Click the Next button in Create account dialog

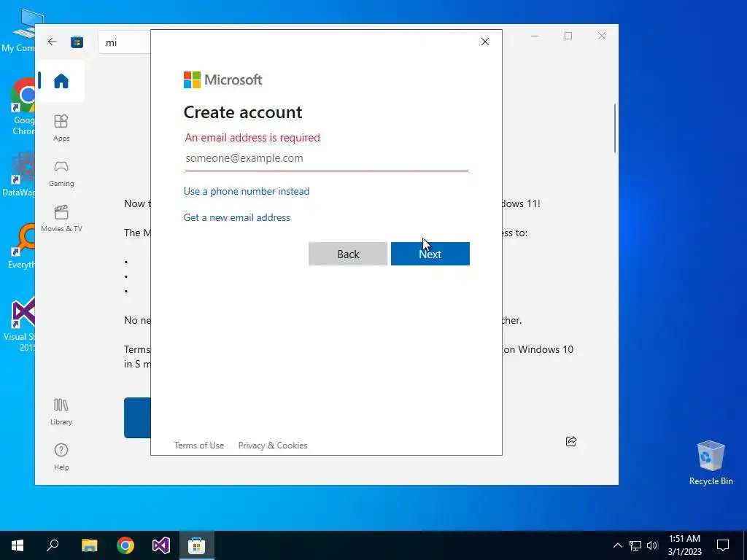click(x=430, y=254)
